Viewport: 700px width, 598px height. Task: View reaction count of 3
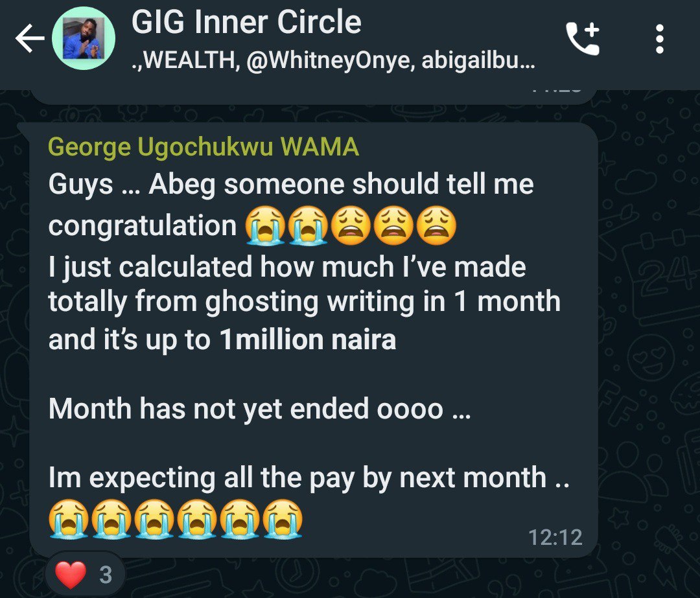pyautogui.click(x=106, y=575)
